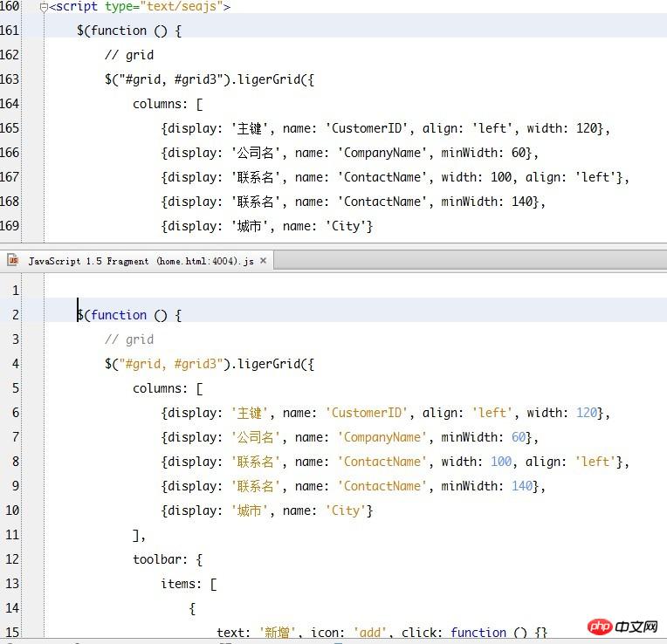Click 'CustomerID' on upper line 165

(x=367, y=128)
